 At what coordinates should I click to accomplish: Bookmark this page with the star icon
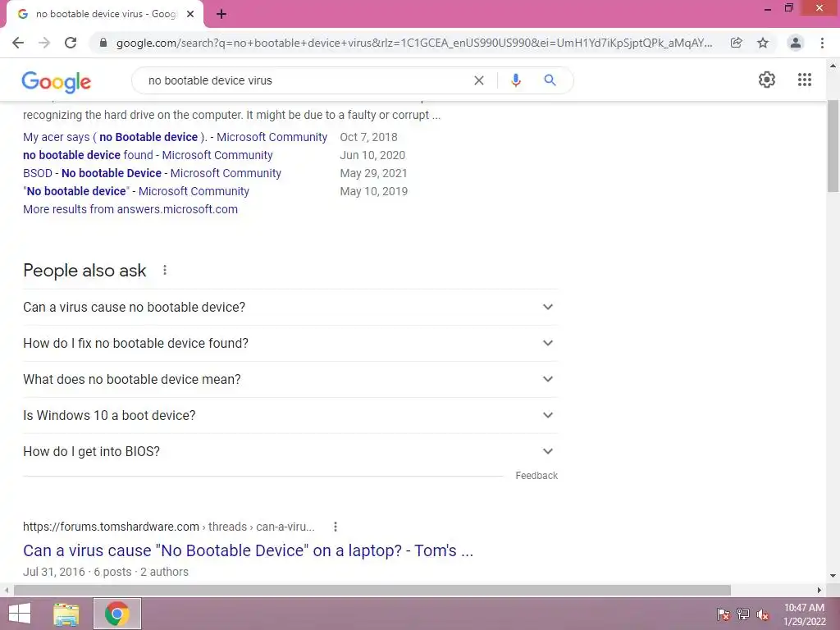pyautogui.click(x=763, y=43)
